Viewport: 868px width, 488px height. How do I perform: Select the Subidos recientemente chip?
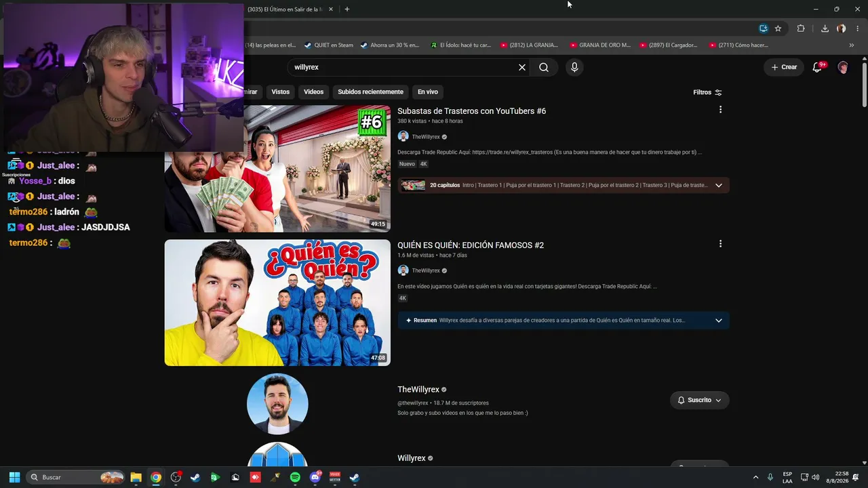(x=370, y=91)
